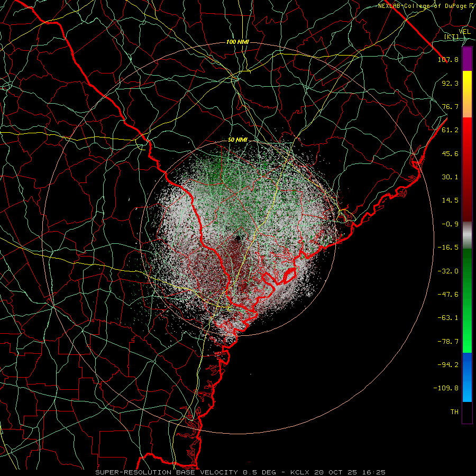This screenshot has height=476, width=476.
Task: Click the 50 NMI range ring label
Action: (237, 140)
